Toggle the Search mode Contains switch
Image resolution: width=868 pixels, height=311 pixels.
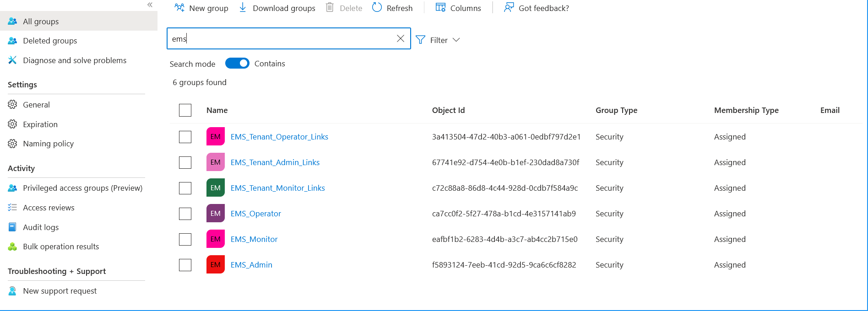coord(237,64)
